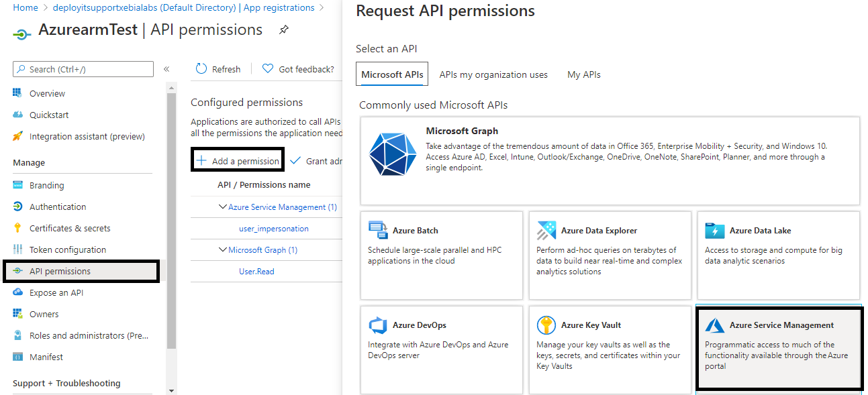Click the sidebar vertical scrollbar
This screenshot has width=868, height=395.
pos(171,221)
